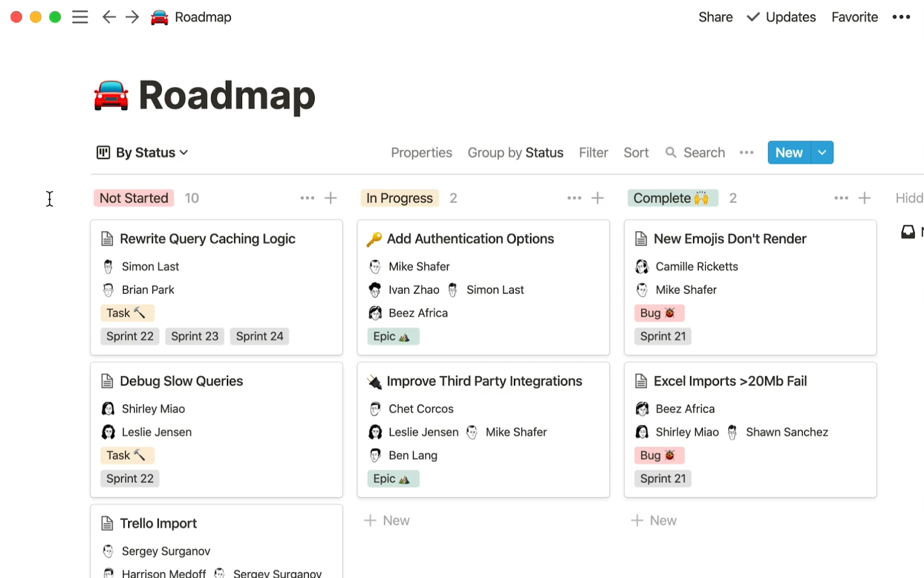
Task: Open the Properties menu item
Action: pos(421,152)
